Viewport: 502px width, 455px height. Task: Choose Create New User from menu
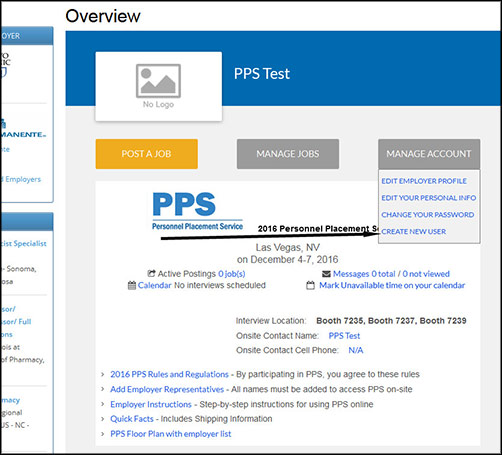414,231
